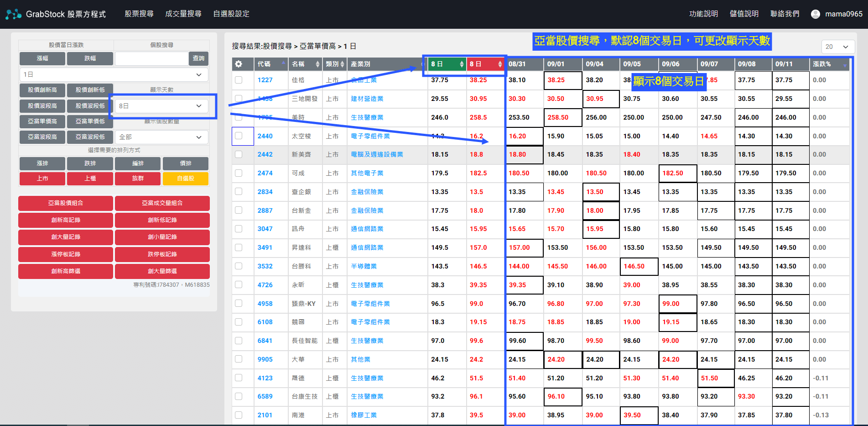Screen dimensions: 868x426
Task: Tick the checkbox for stock 2442
Action: [x=239, y=154]
